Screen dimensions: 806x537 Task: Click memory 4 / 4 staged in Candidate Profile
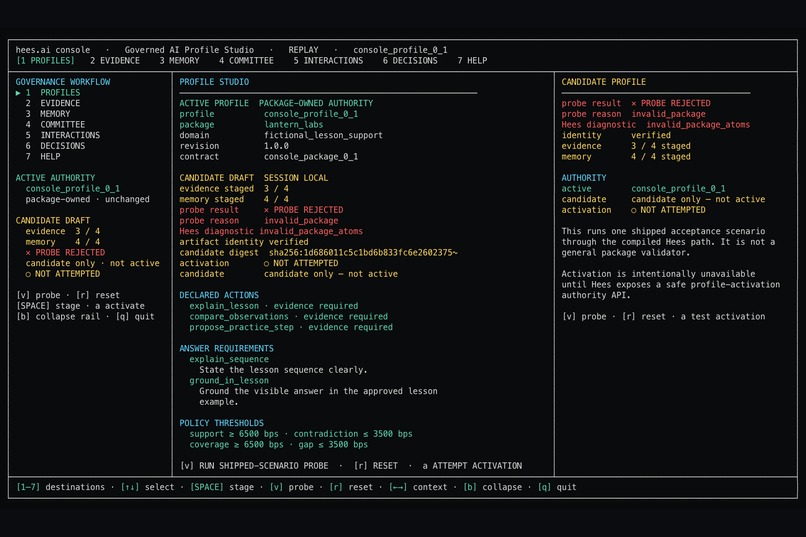coord(626,157)
